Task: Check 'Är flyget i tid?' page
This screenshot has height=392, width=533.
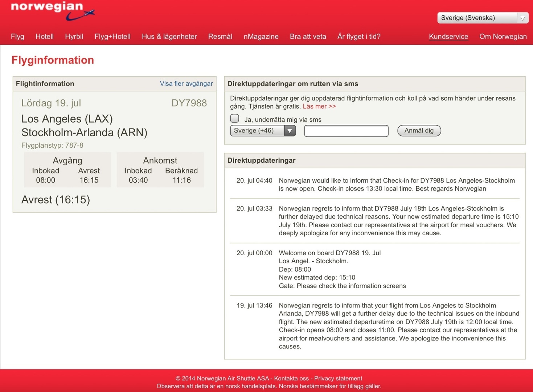Action: 358,36
